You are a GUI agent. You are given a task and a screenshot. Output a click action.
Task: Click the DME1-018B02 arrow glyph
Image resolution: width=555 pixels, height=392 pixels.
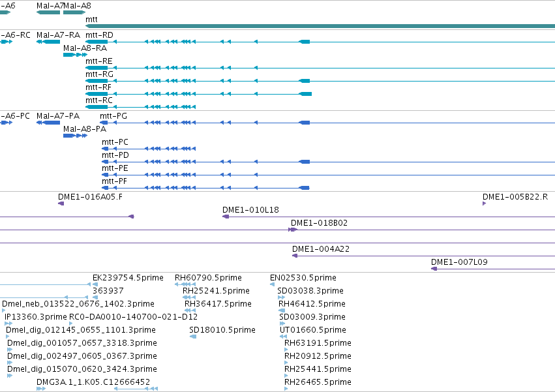coord(293,230)
